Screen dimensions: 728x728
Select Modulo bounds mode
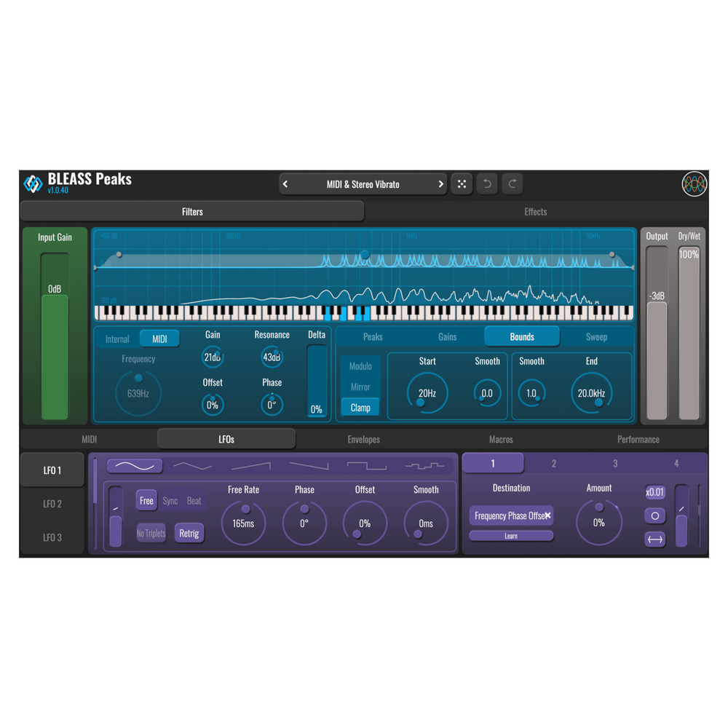[360, 366]
